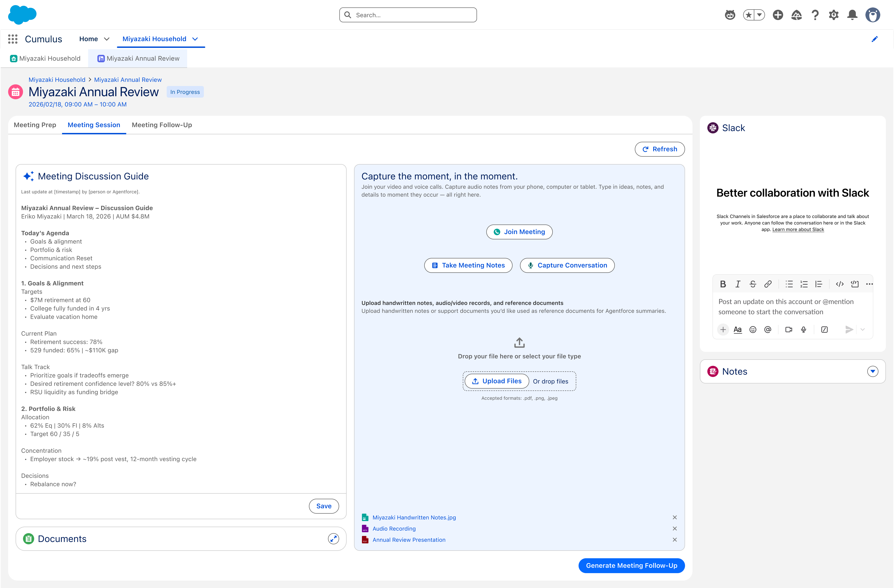Click the global Create plus icon
The image size is (894, 588).
tap(778, 15)
